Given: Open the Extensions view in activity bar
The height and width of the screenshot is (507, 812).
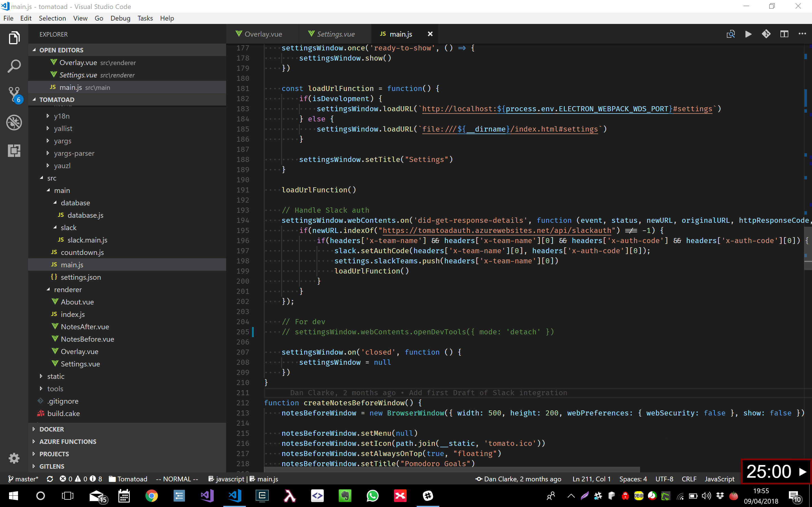Looking at the screenshot, I should tap(14, 151).
